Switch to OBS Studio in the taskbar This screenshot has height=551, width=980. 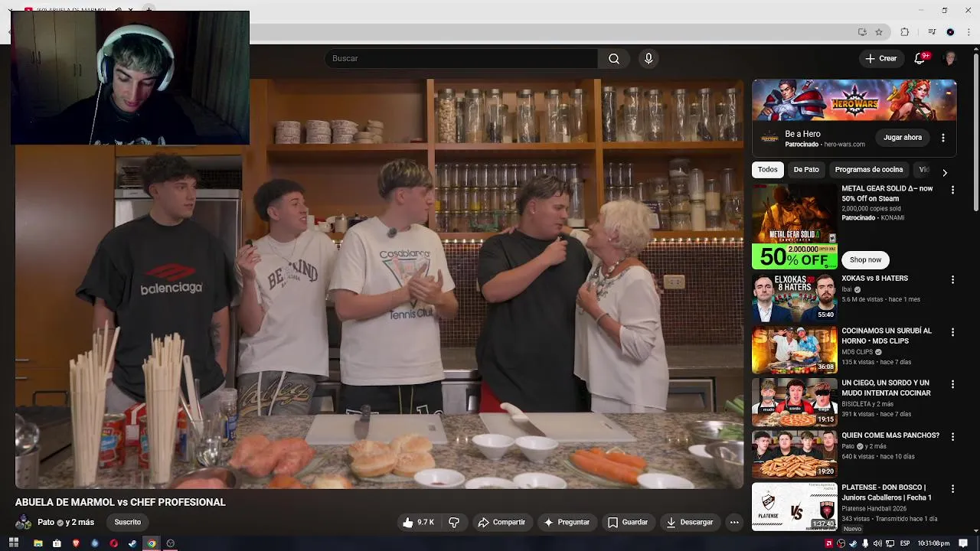point(171,543)
